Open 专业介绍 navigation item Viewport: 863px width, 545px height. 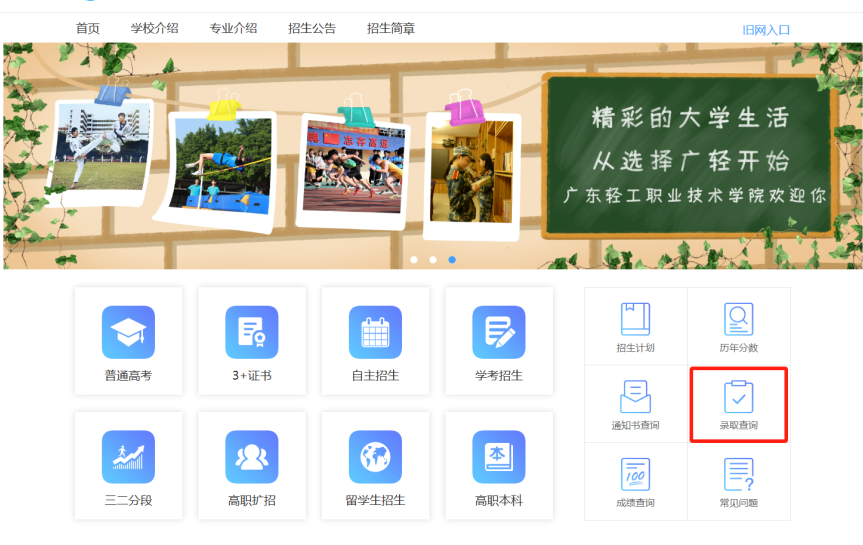[233, 29]
